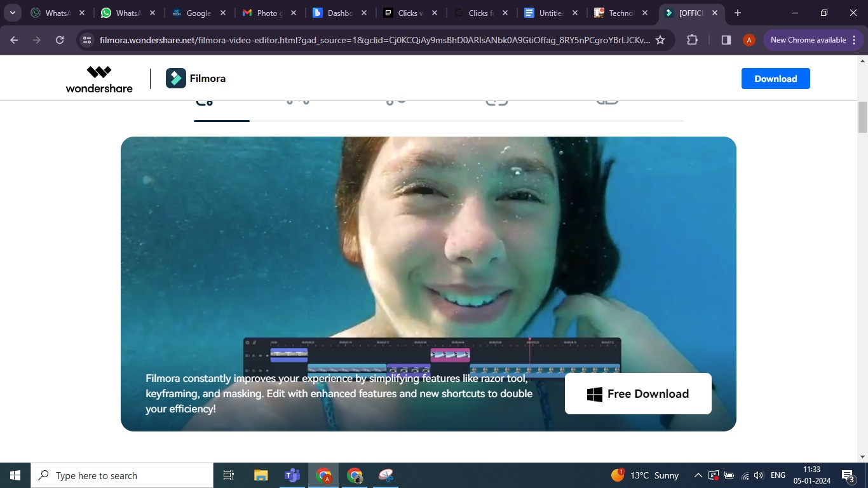Open the Wi-Fi network tray icon
Image resolution: width=868 pixels, height=488 pixels.
[x=745, y=475]
